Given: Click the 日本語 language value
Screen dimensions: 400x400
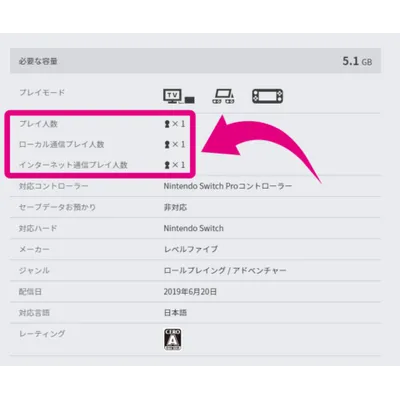Looking at the screenshot, I should pos(175,313).
